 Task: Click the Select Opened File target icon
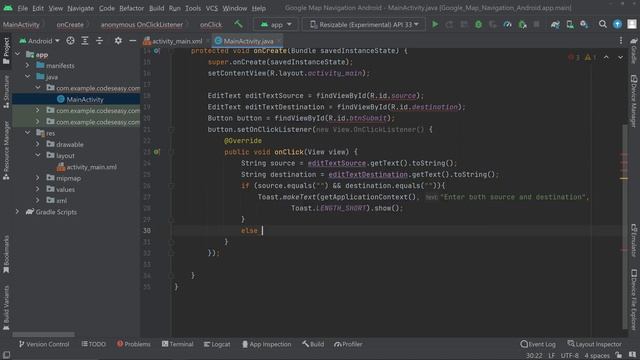point(70,41)
